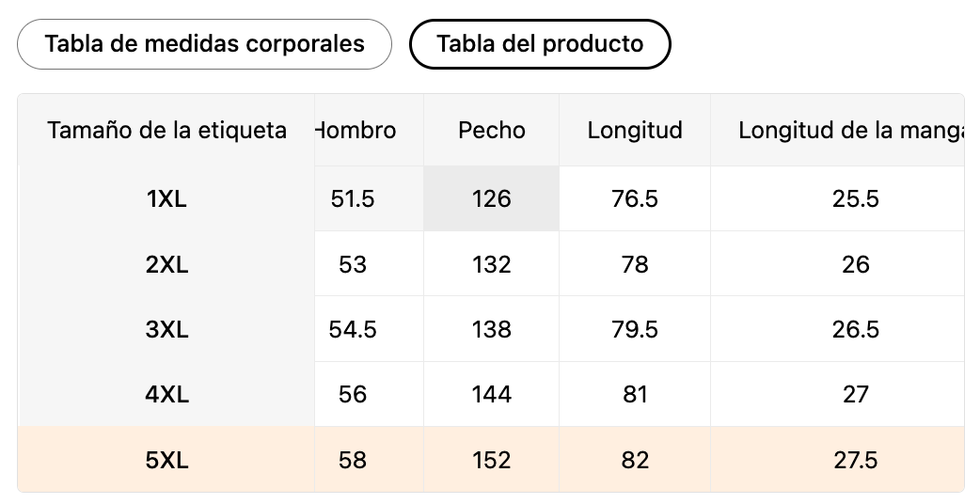This screenshot has width=980, height=504.
Task: Click the Pecho value 152 cell
Action: 492,460
